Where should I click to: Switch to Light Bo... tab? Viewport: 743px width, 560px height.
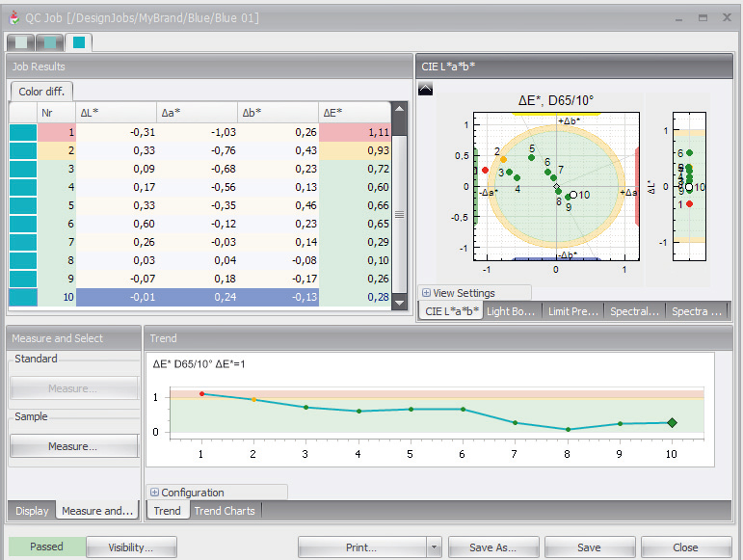[511, 311]
